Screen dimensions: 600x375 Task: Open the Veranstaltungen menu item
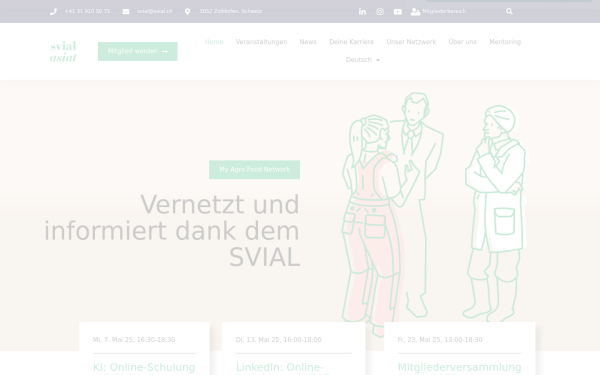261,42
